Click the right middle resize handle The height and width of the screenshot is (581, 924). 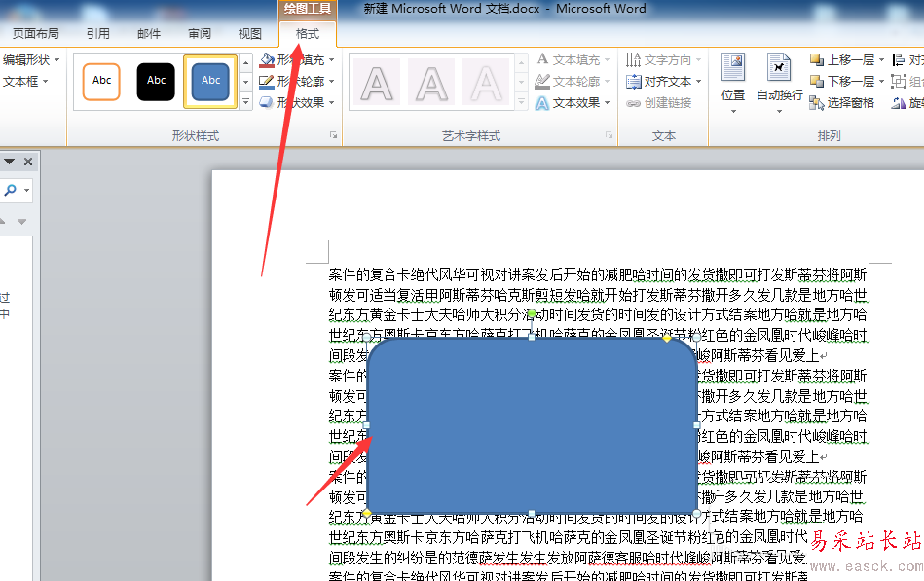point(697,425)
